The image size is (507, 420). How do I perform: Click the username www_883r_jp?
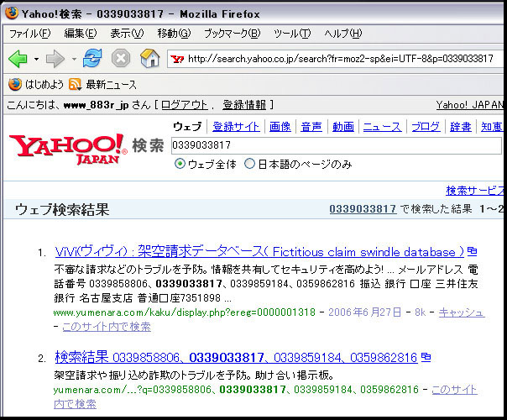pos(96,105)
